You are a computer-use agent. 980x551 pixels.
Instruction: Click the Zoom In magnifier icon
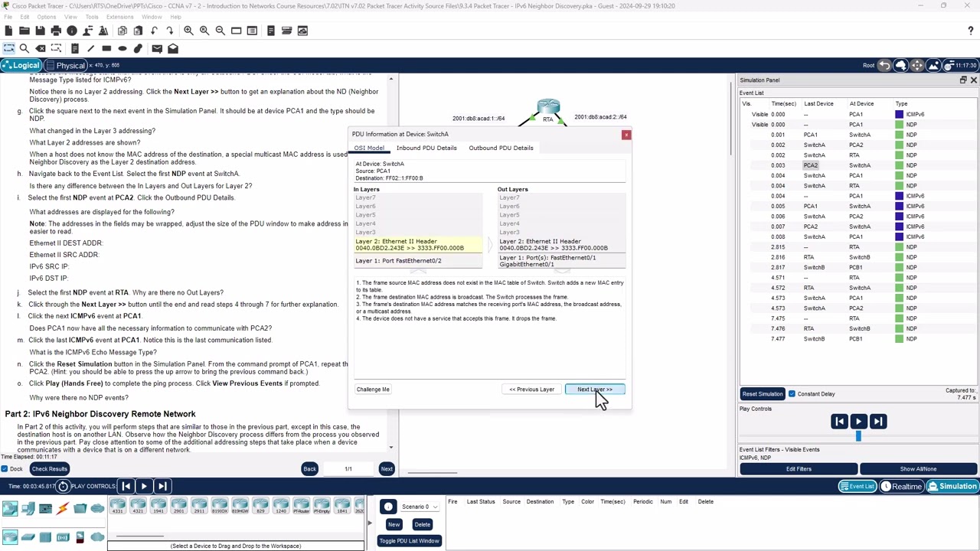188,31
